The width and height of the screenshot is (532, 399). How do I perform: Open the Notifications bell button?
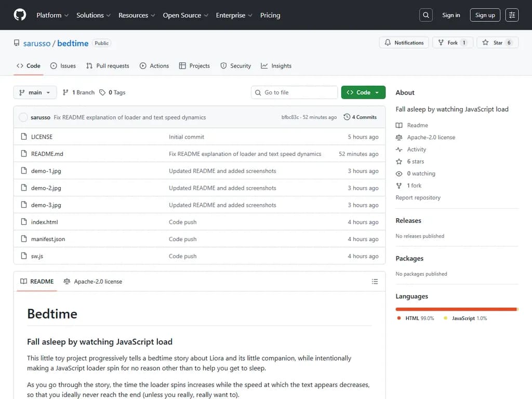click(404, 43)
